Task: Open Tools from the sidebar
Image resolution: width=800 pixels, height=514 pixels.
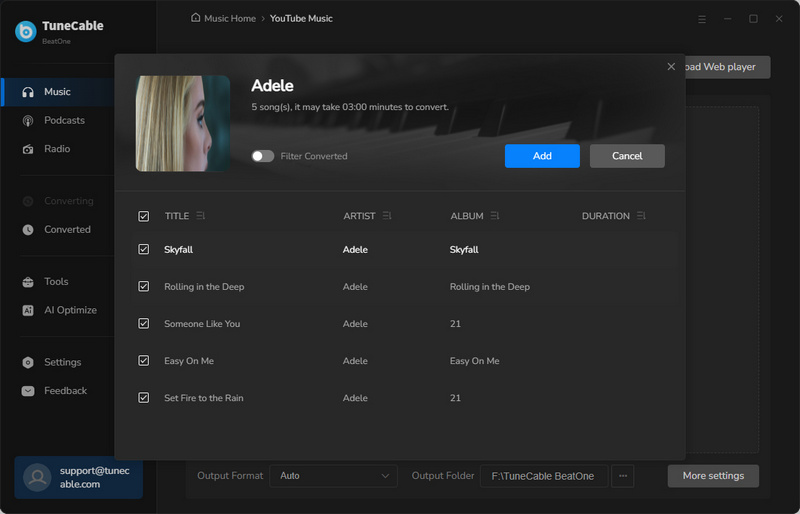Action: click(x=56, y=282)
